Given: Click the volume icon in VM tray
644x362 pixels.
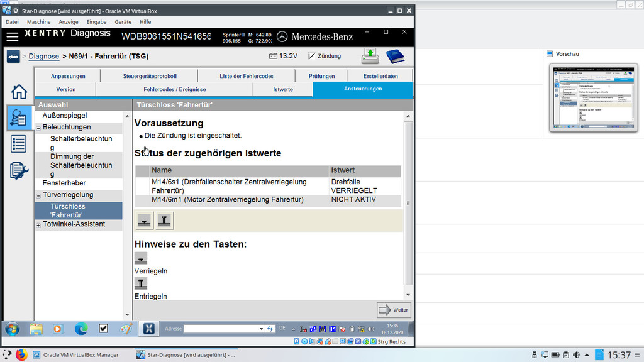Looking at the screenshot, I should pyautogui.click(x=371, y=329).
